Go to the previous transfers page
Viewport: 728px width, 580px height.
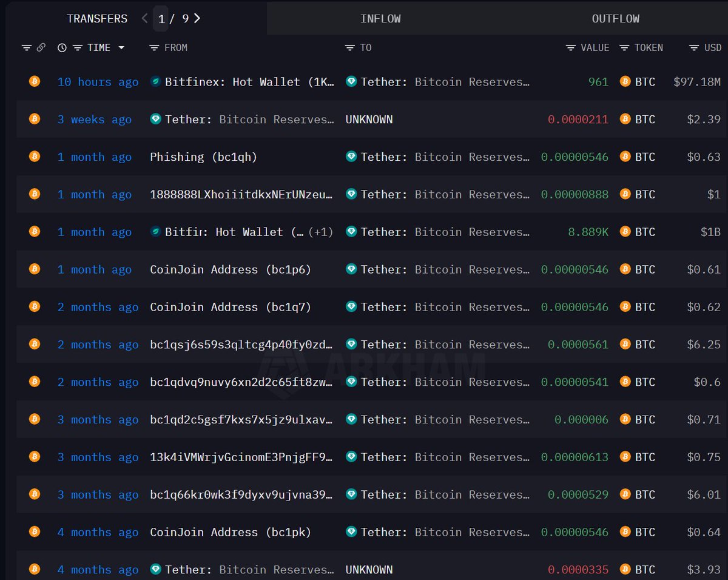(x=144, y=18)
